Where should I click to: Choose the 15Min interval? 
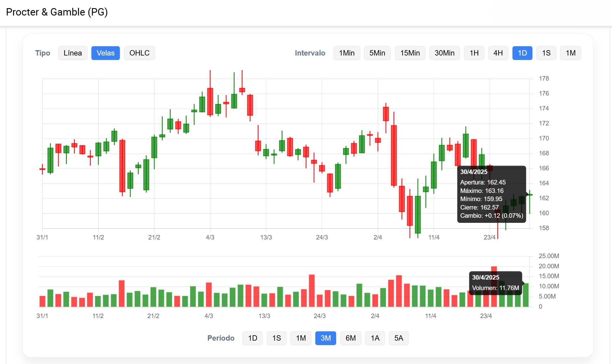coord(410,53)
